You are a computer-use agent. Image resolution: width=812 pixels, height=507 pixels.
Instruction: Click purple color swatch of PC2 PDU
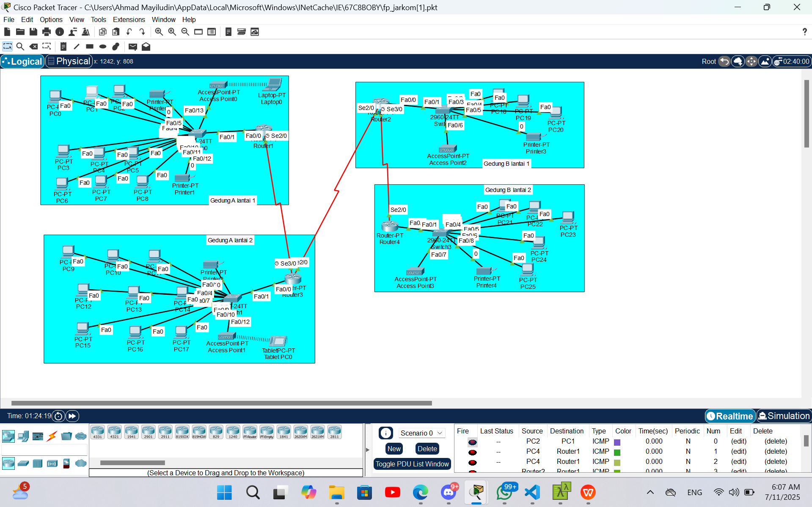tap(617, 442)
